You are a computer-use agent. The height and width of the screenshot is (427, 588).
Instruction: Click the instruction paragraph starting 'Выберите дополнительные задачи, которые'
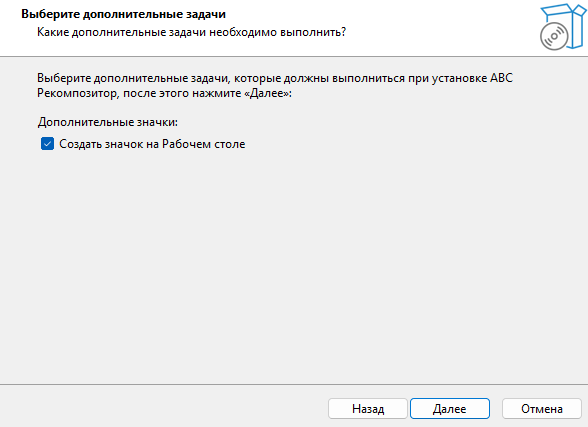pos(275,85)
